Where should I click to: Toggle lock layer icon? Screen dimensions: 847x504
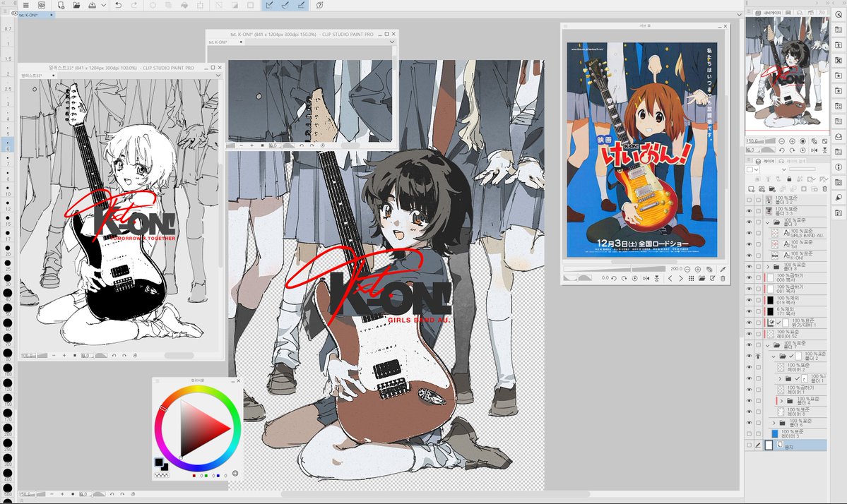click(x=789, y=179)
